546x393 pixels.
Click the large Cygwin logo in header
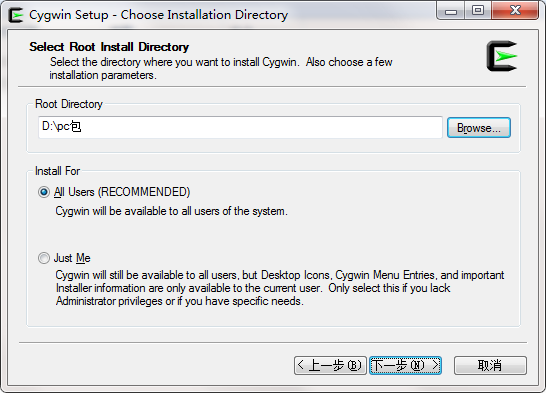click(x=502, y=56)
